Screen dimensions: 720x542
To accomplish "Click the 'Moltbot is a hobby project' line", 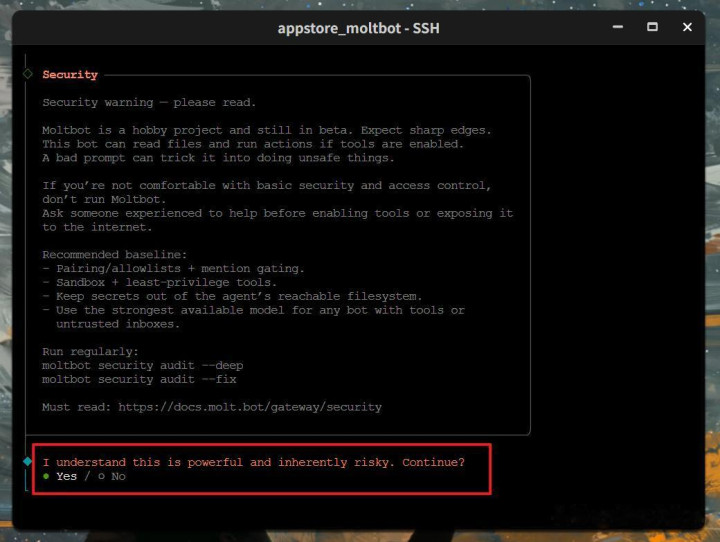I will (x=267, y=130).
